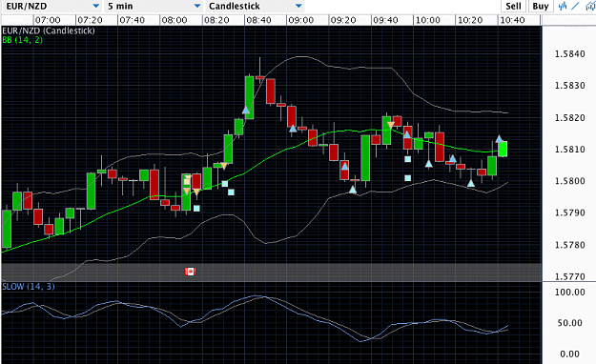Click the orange down-triangle marker on the 09:40 green candle
Viewport: 596px width, 364px height.
pos(390,125)
